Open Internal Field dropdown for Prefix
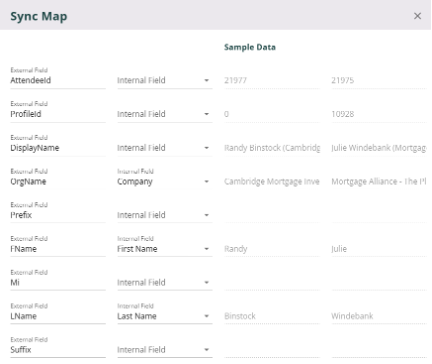Screen dimensions: 432x364 (x=165, y=215)
